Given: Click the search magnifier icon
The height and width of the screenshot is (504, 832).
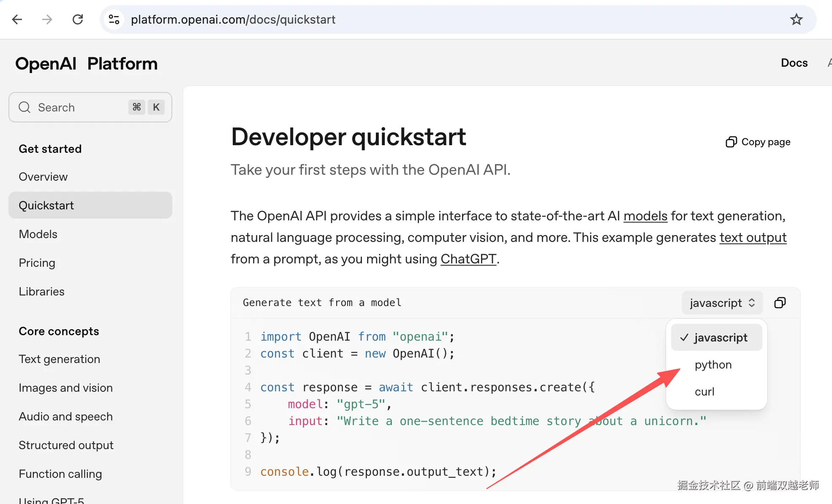Looking at the screenshot, I should coord(24,107).
